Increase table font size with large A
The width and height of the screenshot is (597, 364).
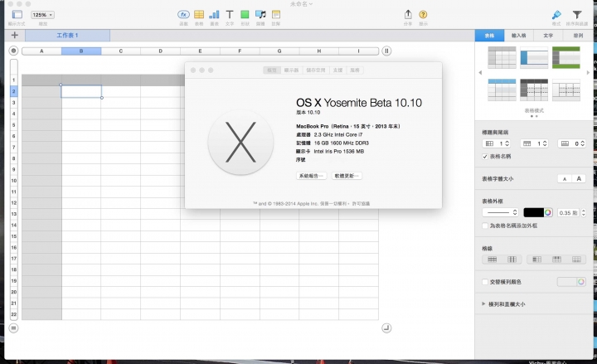[x=579, y=179]
